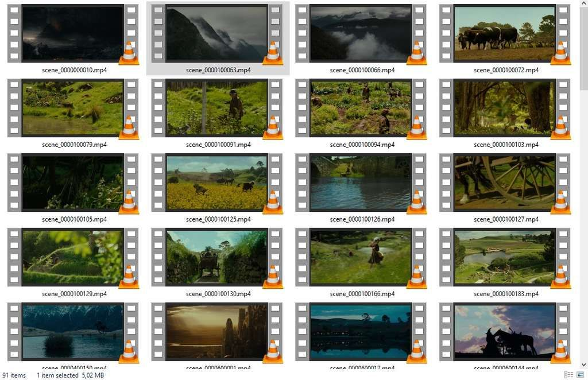
Task: Click the file name scene_0000100066.mp4
Action: [362, 70]
